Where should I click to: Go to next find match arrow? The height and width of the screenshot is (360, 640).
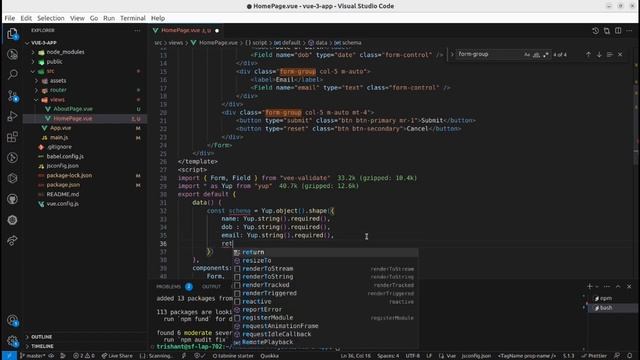click(x=599, y=54)
